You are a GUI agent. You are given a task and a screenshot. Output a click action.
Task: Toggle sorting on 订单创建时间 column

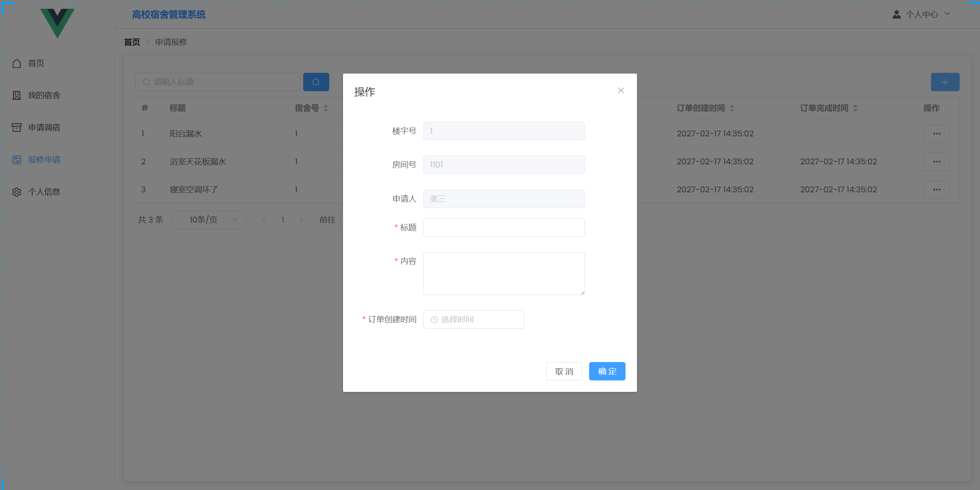[x=732, y=108]
